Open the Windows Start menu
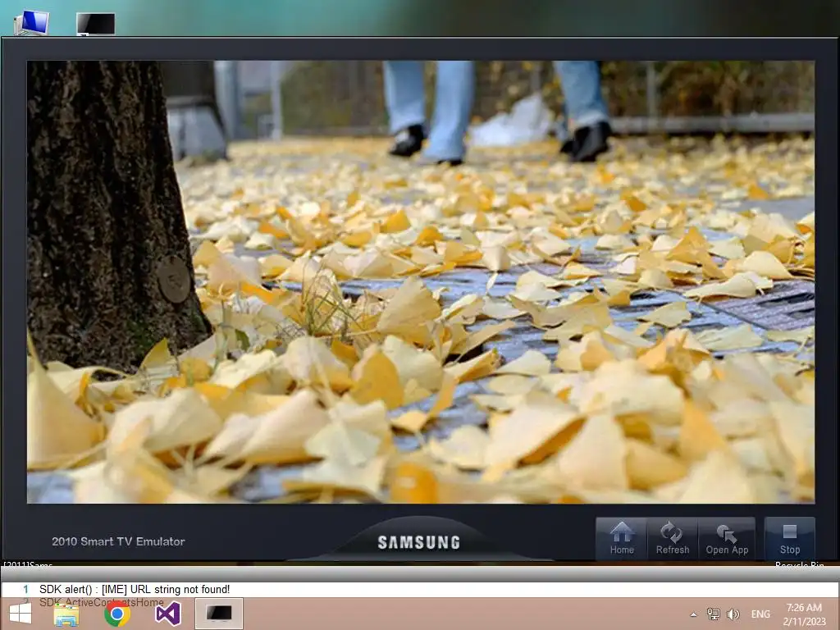The width and height of the screenshot is (840, 630). coord(21,614)
